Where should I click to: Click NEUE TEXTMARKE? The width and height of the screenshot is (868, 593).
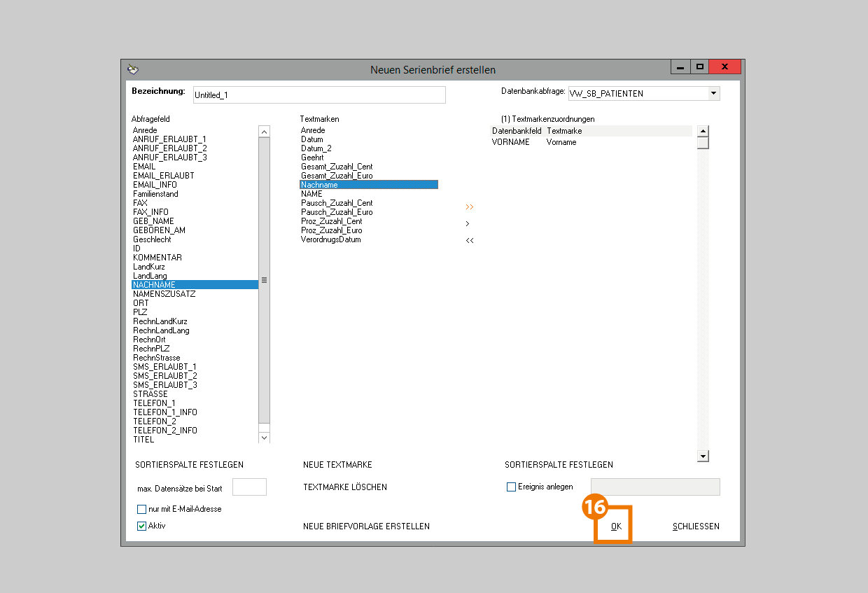coord(337,465)
